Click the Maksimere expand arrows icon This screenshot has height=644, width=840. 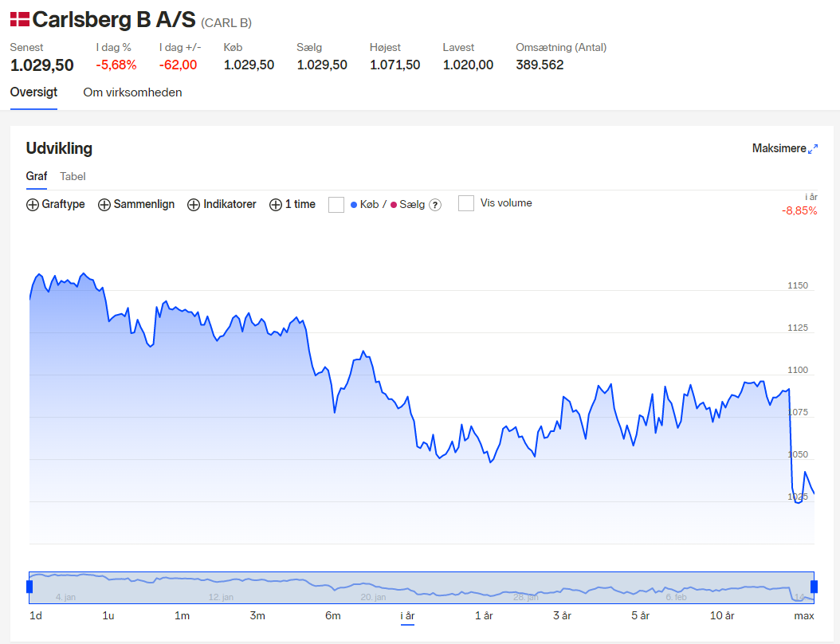pyautogui.click(x=813, y=149)
